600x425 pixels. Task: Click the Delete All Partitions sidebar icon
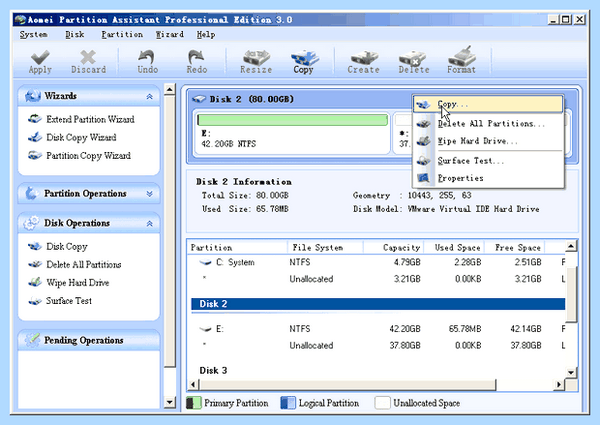click(x=35, y=264)
